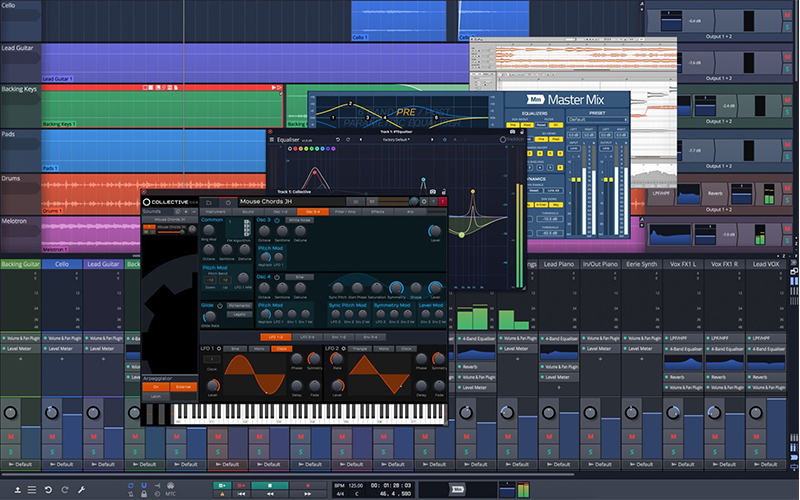Toggle Arpeggiator On button
The image size is (800, 500).
pos(156,387)
